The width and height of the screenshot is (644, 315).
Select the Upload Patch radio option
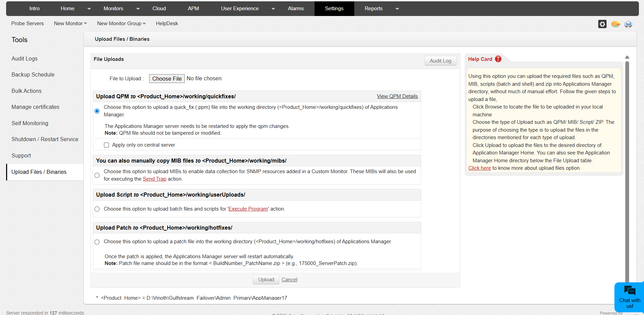pos(97,242)
